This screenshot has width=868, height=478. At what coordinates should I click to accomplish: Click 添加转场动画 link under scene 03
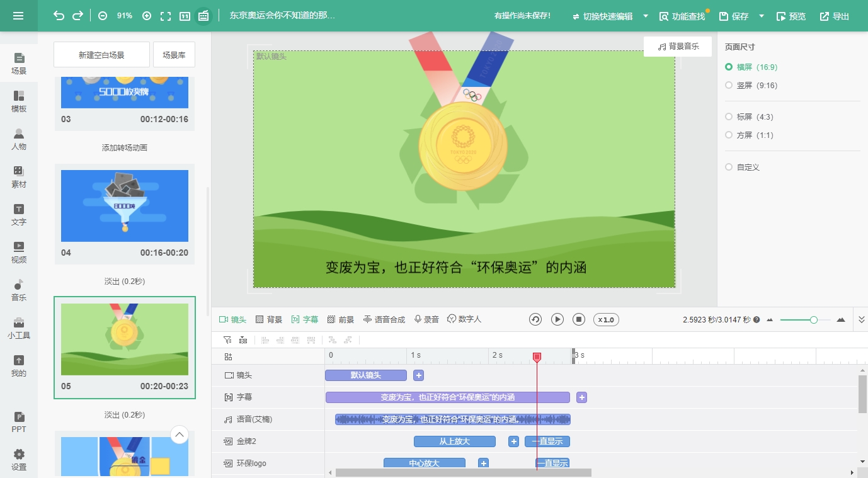125,147
